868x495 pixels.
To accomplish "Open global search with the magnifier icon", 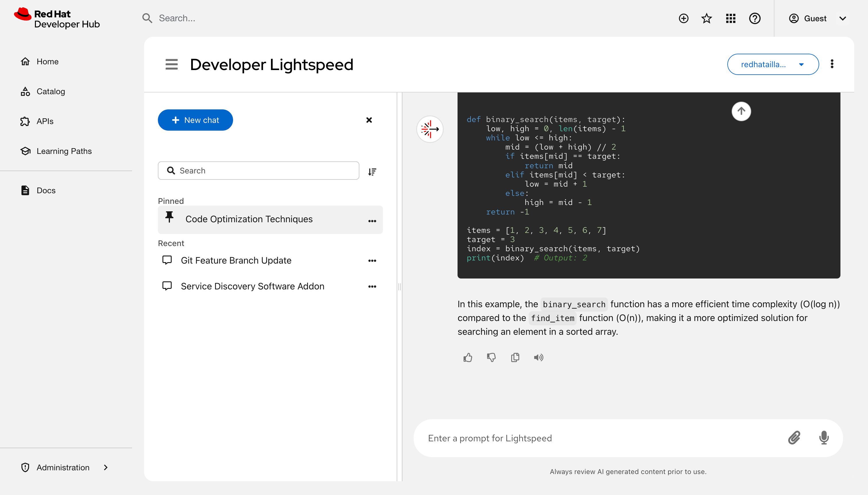I will coord(147,18).
